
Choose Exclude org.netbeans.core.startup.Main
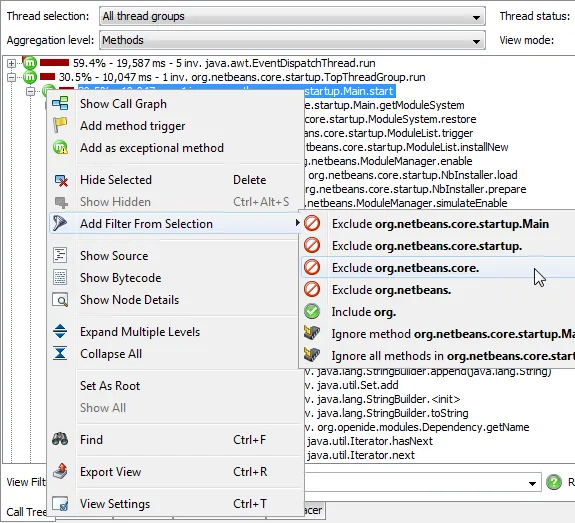point(438,223)
